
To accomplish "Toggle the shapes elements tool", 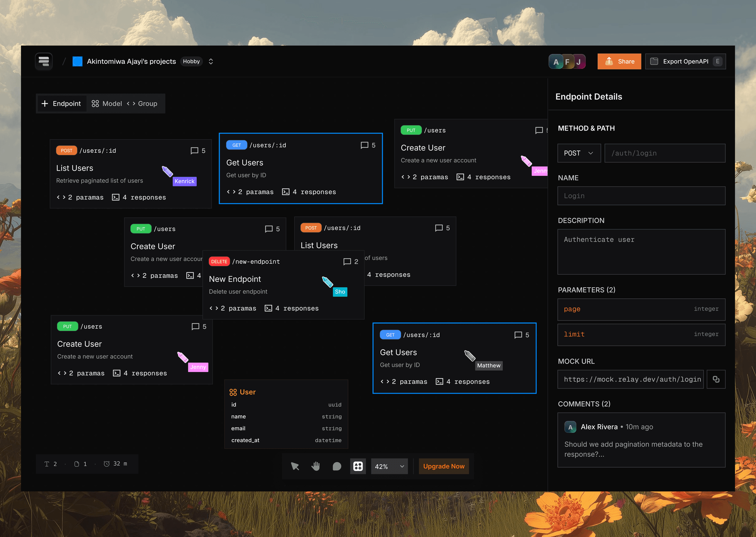I will pos(358,466).
